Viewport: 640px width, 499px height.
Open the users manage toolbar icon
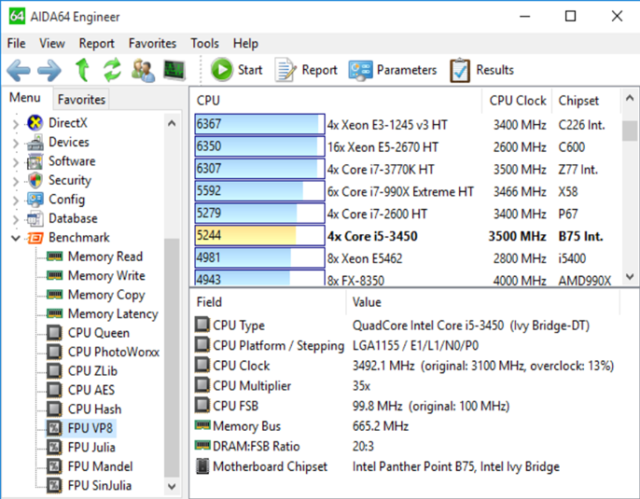143,70
